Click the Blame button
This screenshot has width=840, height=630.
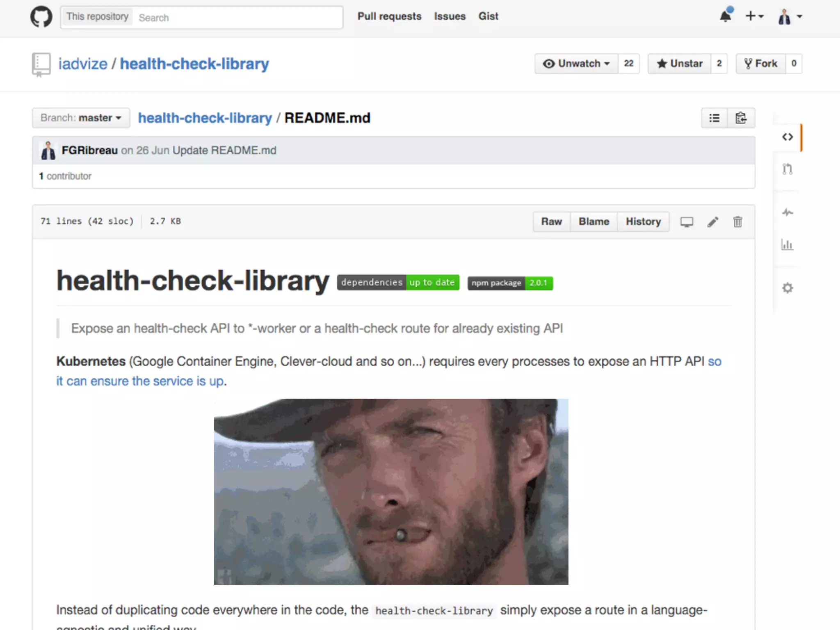pos(593,221)
